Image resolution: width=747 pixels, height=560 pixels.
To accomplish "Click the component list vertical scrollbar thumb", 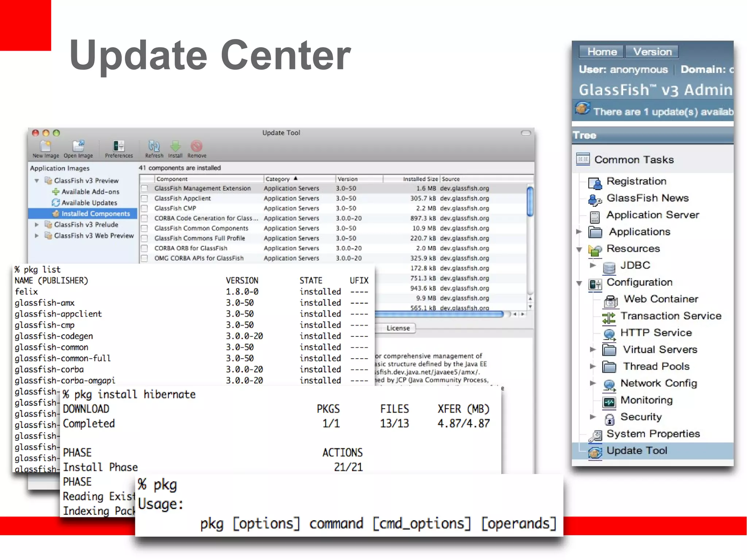I will [x=530, y=201].
